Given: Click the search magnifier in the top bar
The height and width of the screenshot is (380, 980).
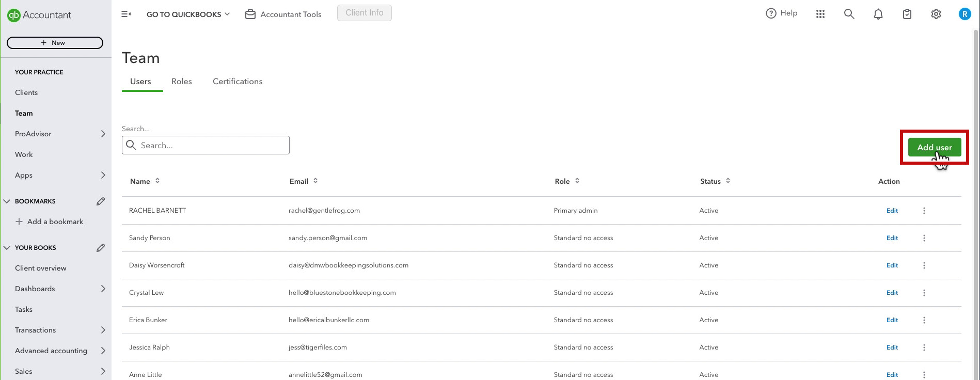Looking at the screenshot, I should click(849, 14).
